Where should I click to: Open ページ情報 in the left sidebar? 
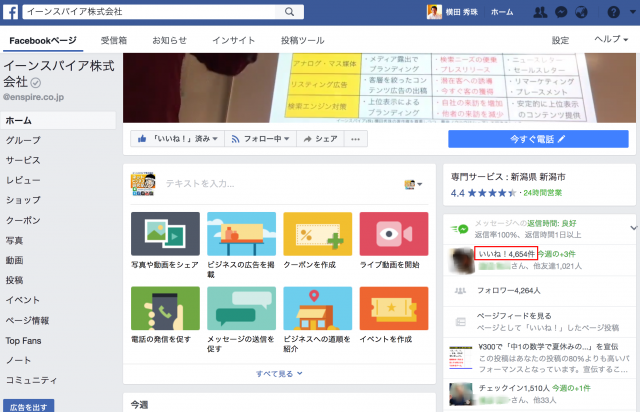point(27,321)
